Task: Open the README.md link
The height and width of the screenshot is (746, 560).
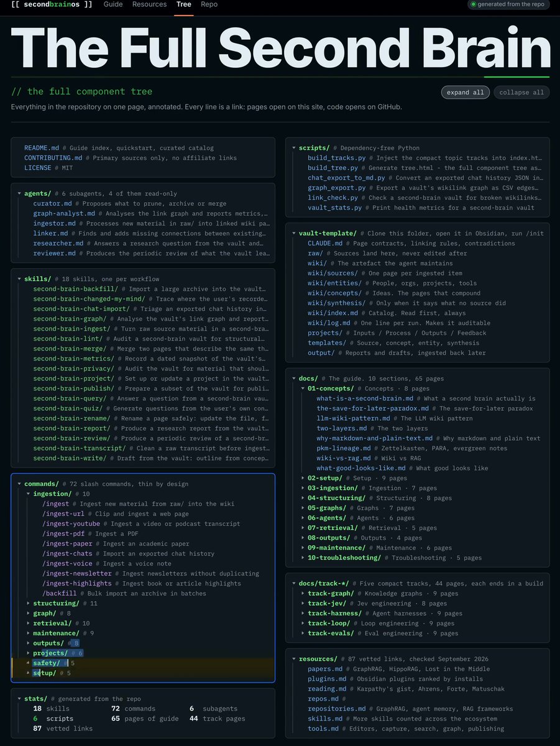Action: tap(42, 148)
